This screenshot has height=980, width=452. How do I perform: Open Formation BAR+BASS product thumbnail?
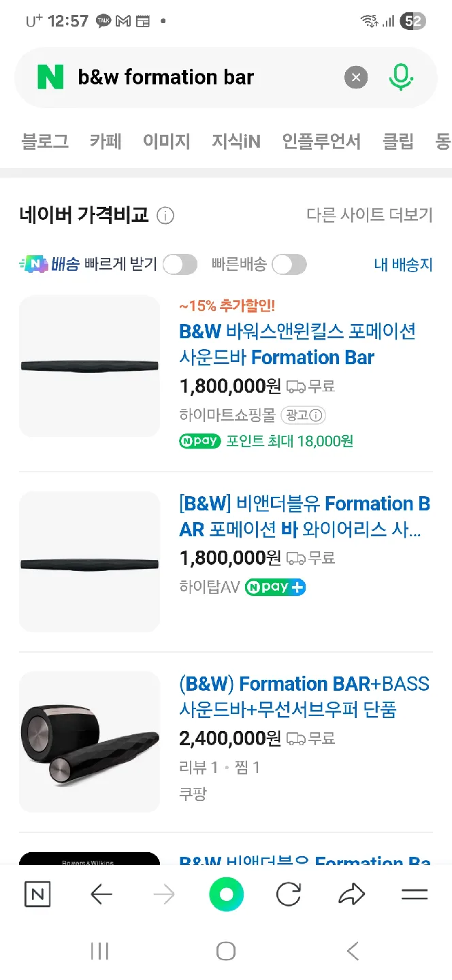point(89,742)
